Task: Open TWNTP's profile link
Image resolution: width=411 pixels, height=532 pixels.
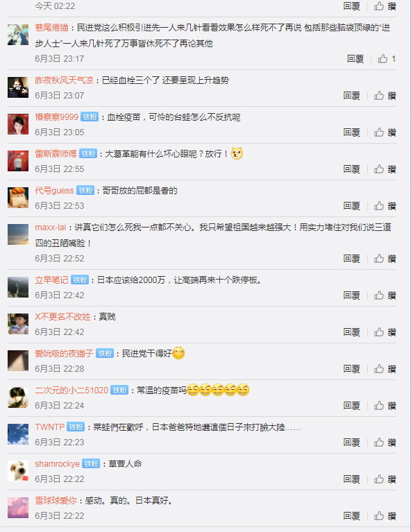Action: pos(49,427)
